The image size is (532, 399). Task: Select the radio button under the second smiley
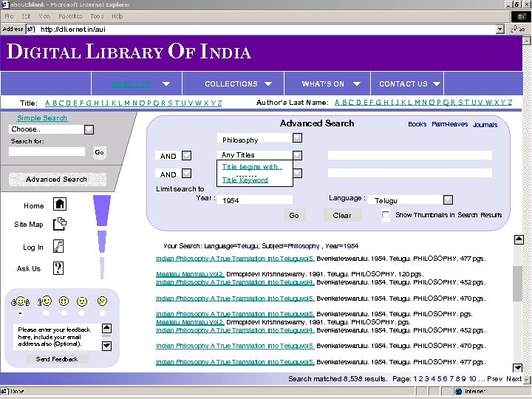tap(47, 313)
